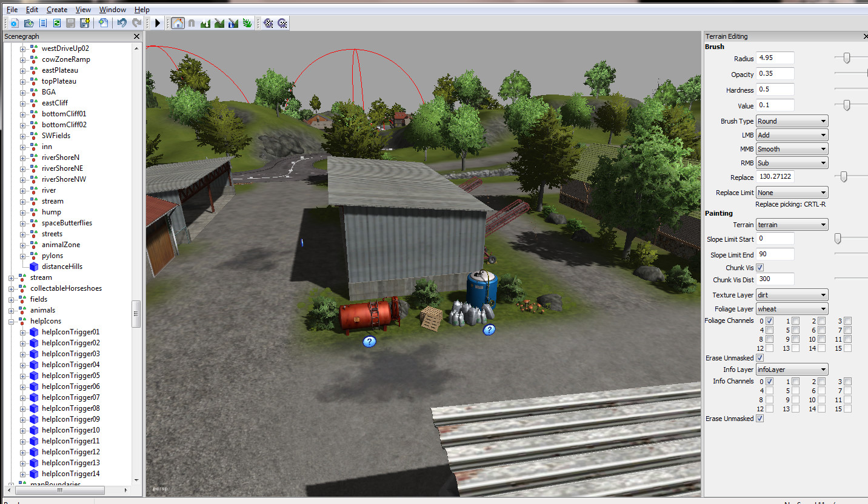Image resolution: width=868 pixels, height=504 pixels.
Task: Click the greyed-out Save disk icon
Action: pos(71,23)
